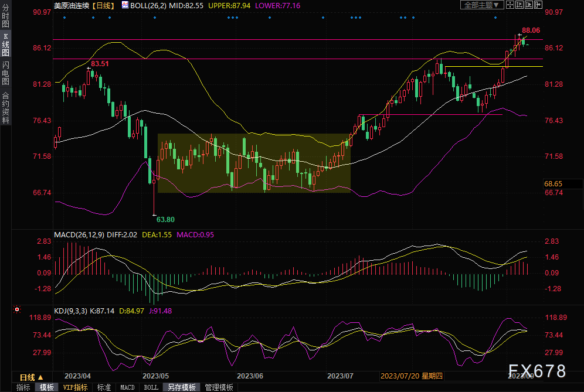Select the VIP指标 option
Viewport: 584px width, 392px height.
click(75, 387)
